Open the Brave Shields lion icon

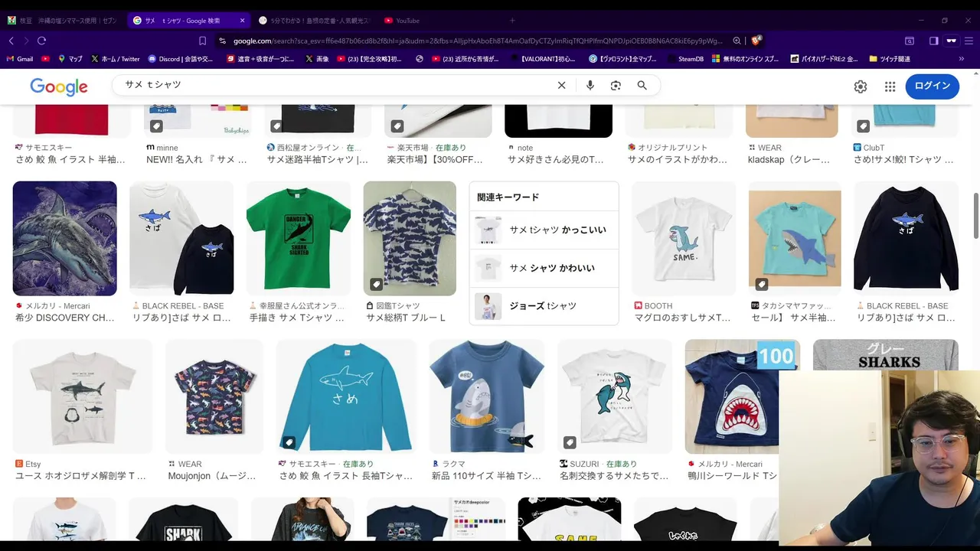pyautogui.click(x=756, y=40)
